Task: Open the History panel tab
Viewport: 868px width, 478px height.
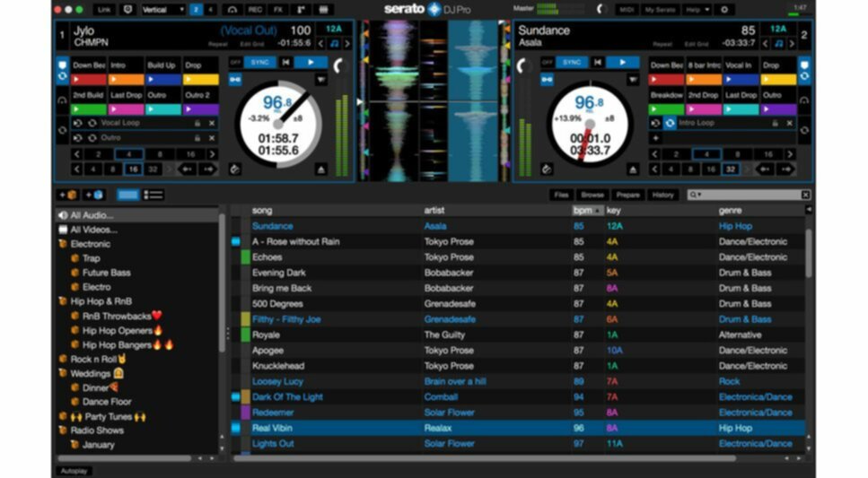Action: [x=662, y=195]
